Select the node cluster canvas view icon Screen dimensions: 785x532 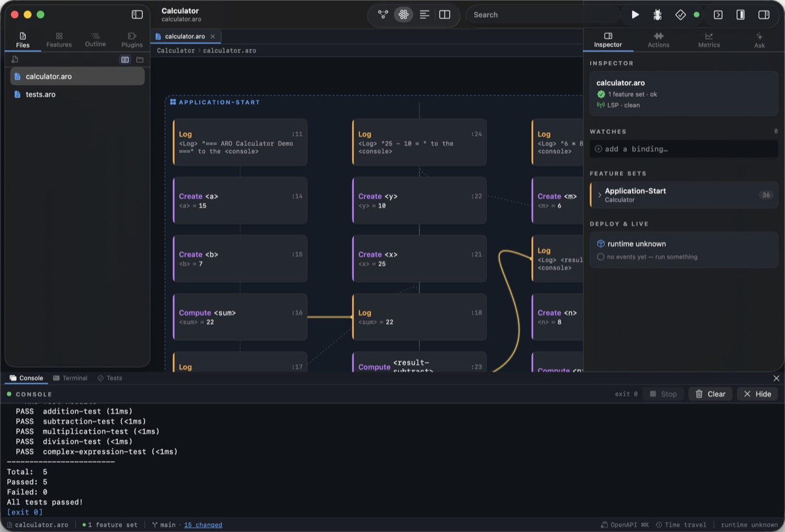click(403, 15)
